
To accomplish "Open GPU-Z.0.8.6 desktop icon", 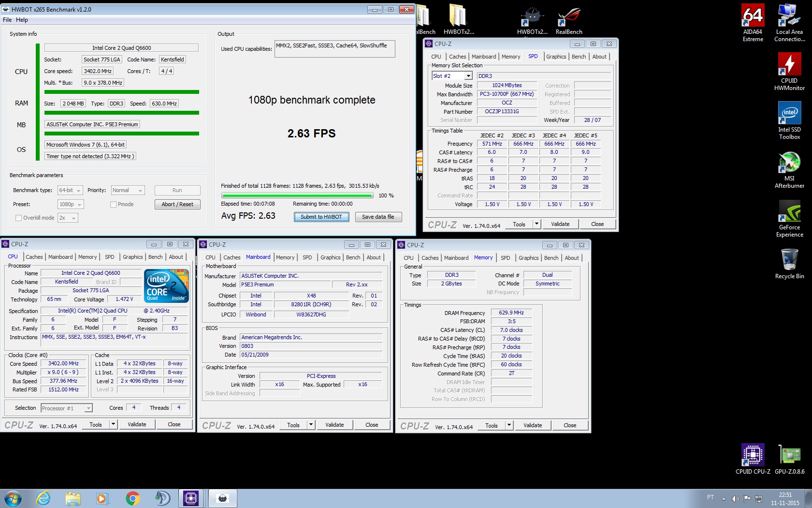I will 790,459.
